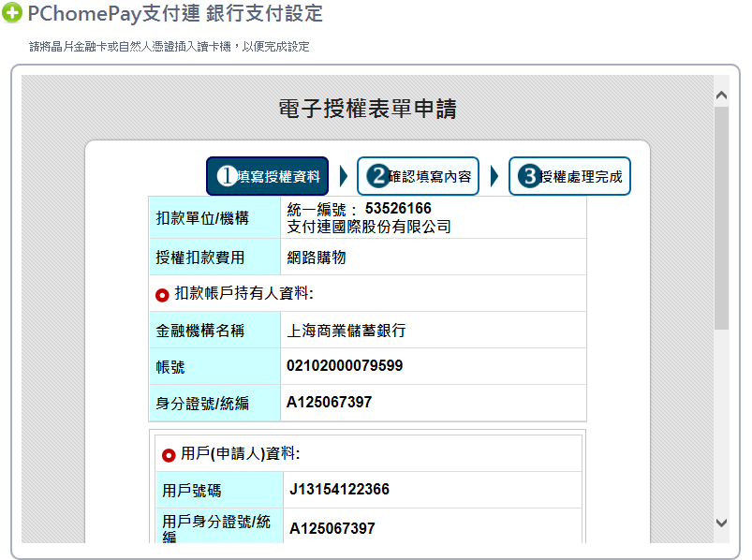Click the 電子授權表單申請 form heading

click(x=368, y=109)
